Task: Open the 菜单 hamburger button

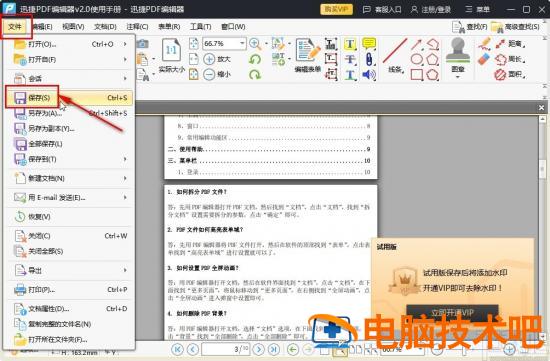Action: (x=477, y=9)
